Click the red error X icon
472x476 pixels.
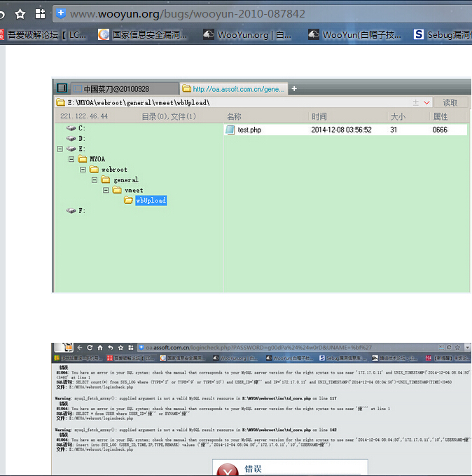tap(228, 470)
